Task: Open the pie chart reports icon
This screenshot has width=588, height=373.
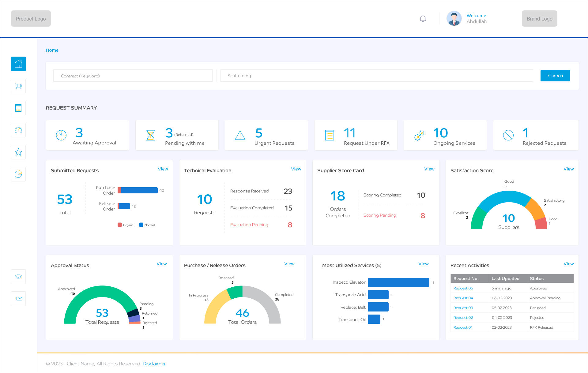Action: point(18,174)
